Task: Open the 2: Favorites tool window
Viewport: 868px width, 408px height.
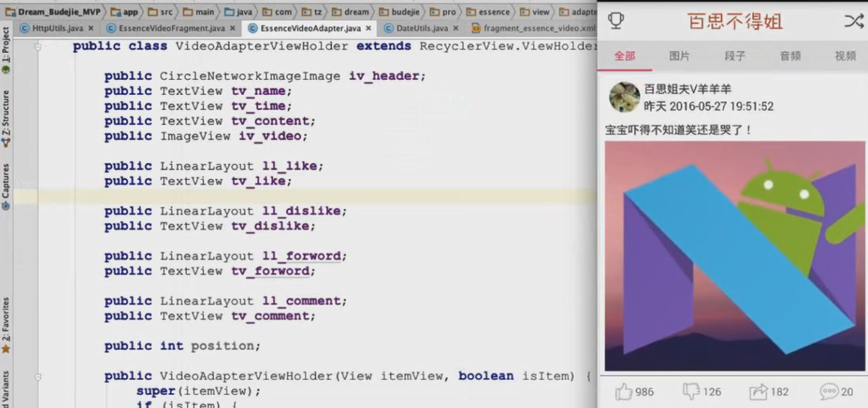Action: [x=5, y=325]
